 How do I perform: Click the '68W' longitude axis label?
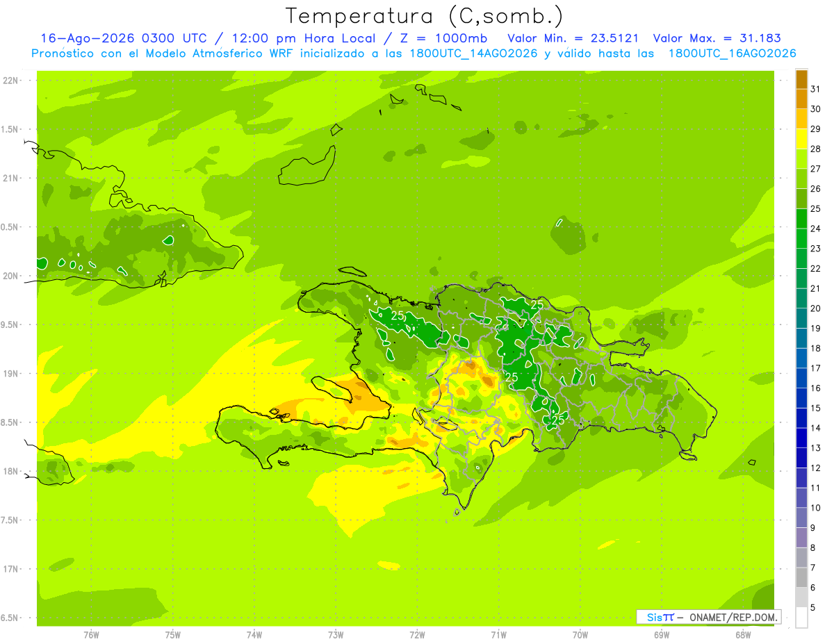(743, 635)
